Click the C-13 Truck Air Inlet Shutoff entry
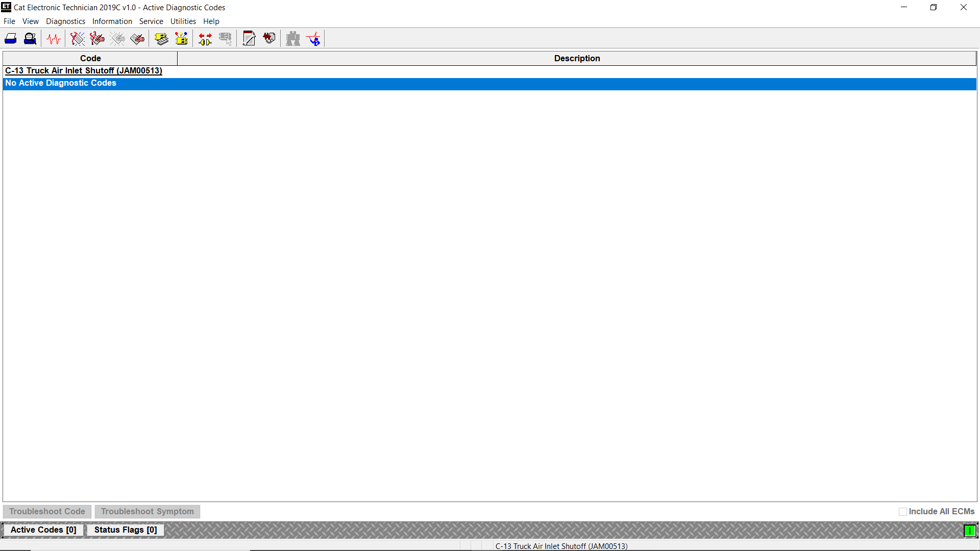Image resolution: width=980 pixels, height=551 pixels. pyautogui.click(x=84, y=71)
